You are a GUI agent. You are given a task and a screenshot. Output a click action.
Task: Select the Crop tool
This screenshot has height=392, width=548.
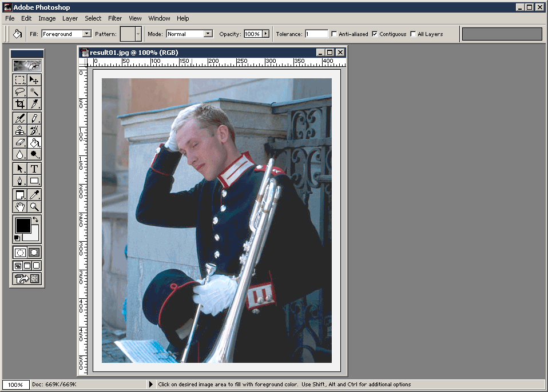pos(20,104)
